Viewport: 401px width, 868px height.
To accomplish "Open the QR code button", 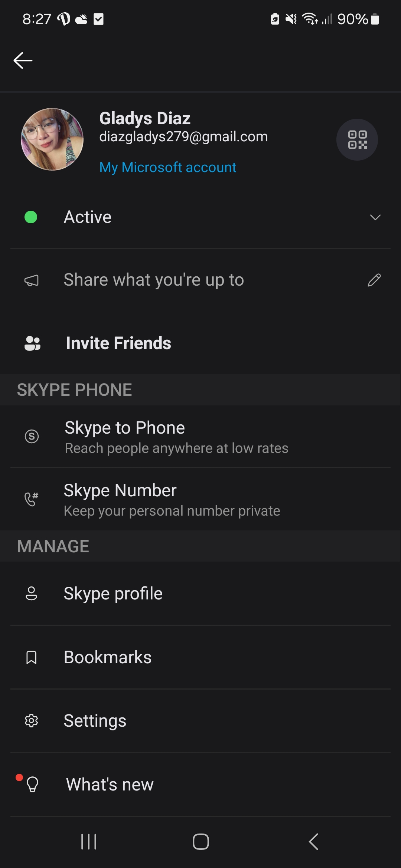I will [x=357, y=140].
